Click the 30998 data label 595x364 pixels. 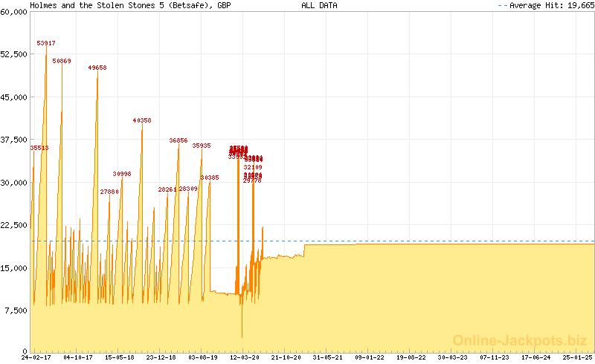coord(122,174)
